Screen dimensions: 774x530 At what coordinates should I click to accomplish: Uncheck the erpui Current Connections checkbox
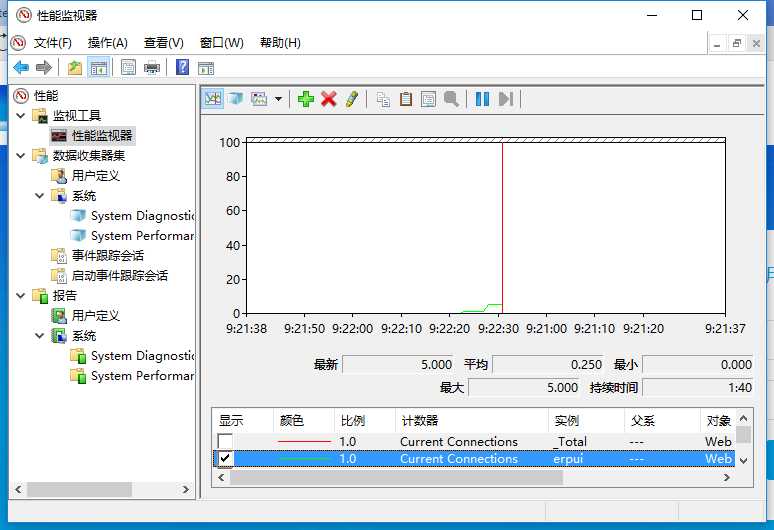[x=225, y=458]
